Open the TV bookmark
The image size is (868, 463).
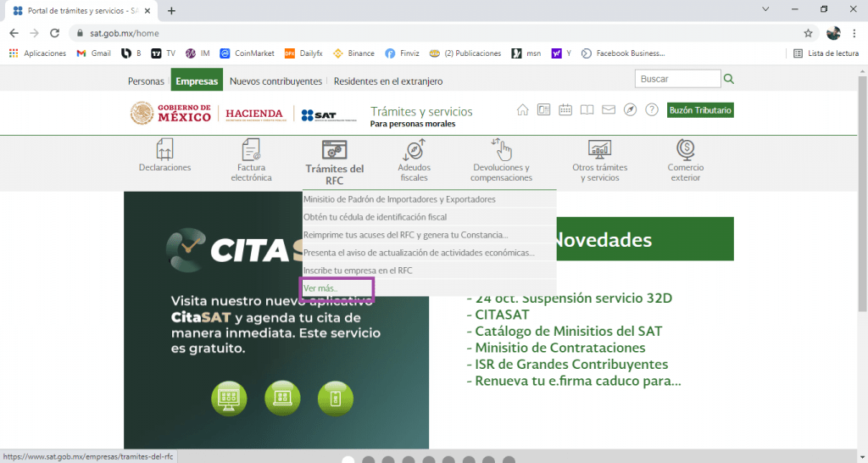(x=164, y=53)
